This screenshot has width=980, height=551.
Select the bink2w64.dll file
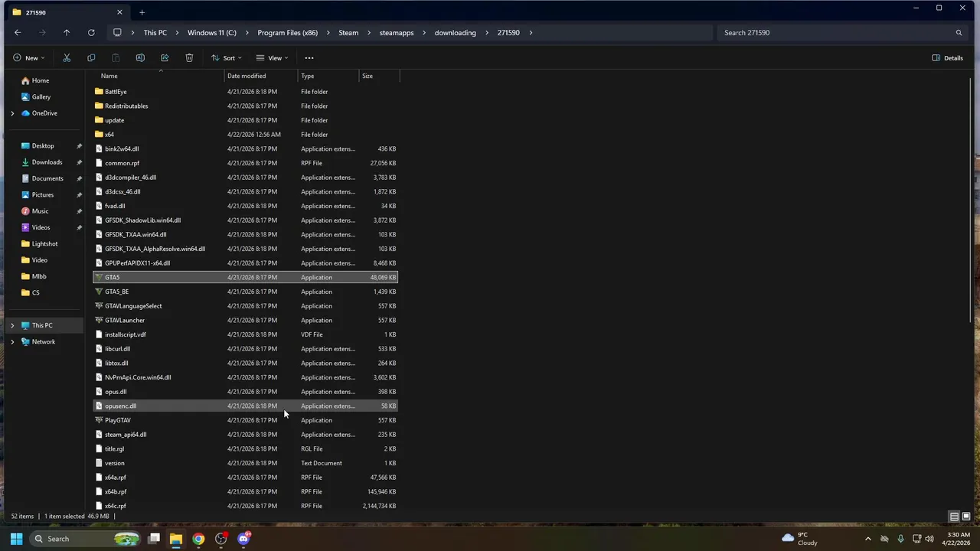(x=245, y=148)
